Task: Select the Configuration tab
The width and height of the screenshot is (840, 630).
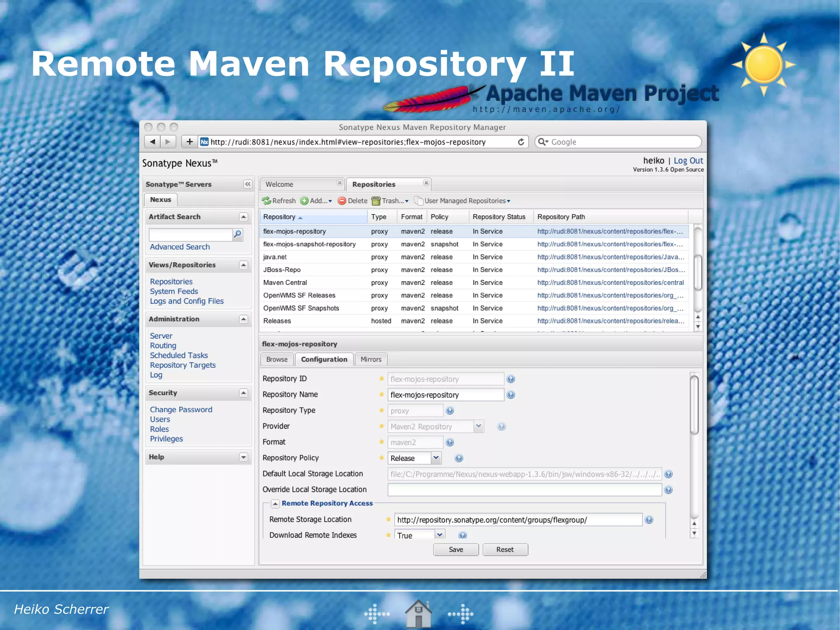Action: 324,359
